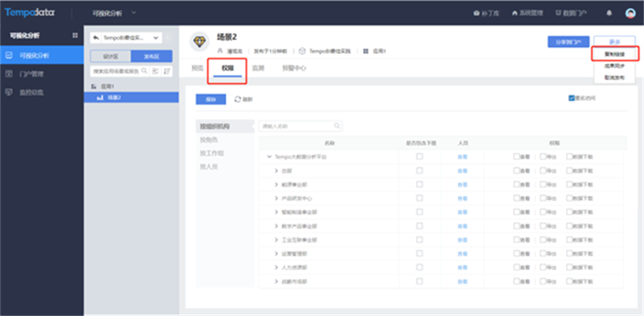
Task: Enable 查看 permission for 战略市场部
Action: tap(517, 282)
